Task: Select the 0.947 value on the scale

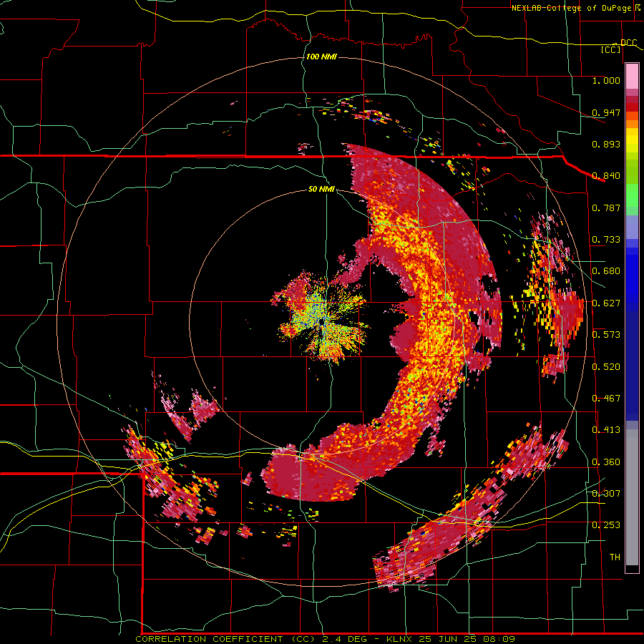Action: click(606, 112)
